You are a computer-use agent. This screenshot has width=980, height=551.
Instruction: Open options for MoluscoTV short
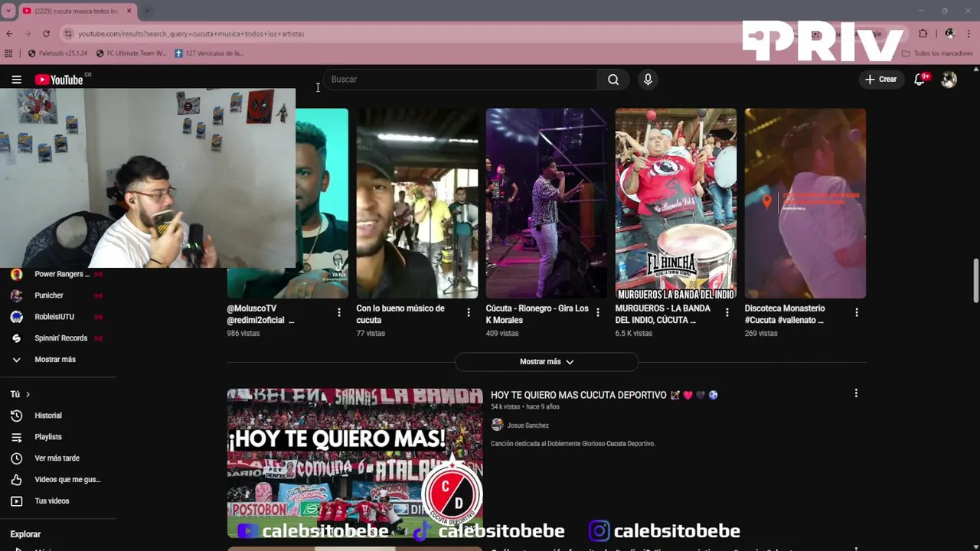339,312
